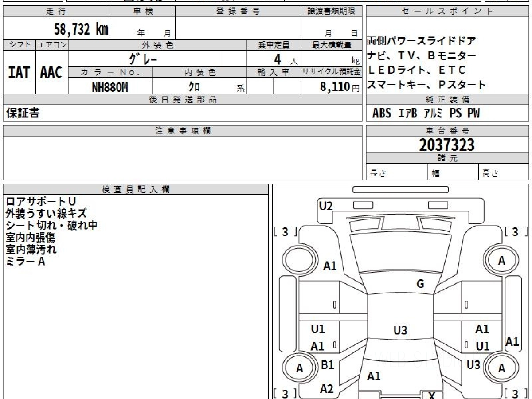Click the 諸元 header

coord(447,158)
